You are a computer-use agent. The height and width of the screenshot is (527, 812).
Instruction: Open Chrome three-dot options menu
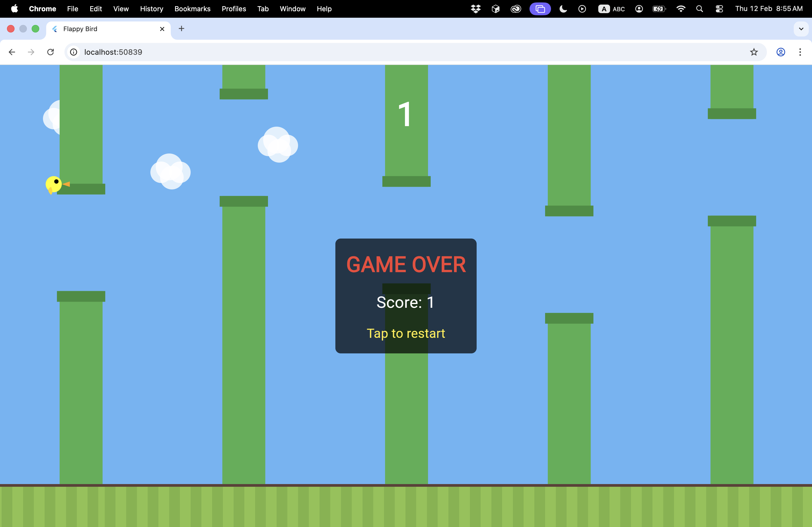tap(800, 52)
